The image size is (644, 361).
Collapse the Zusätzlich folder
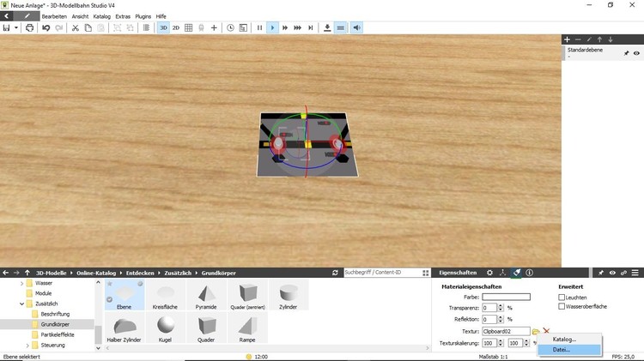tap(21, 304)
